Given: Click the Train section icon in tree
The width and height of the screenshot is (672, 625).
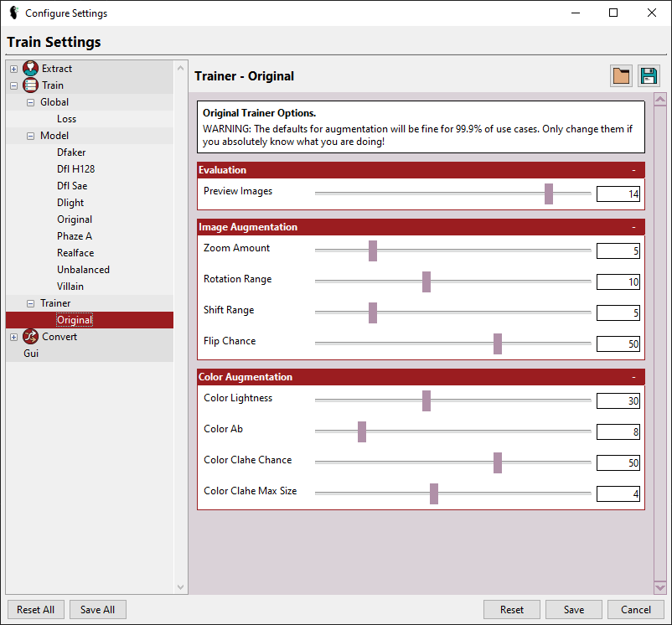Looking at the screenshot, I should pyautogui.click(x=30, y=85).
